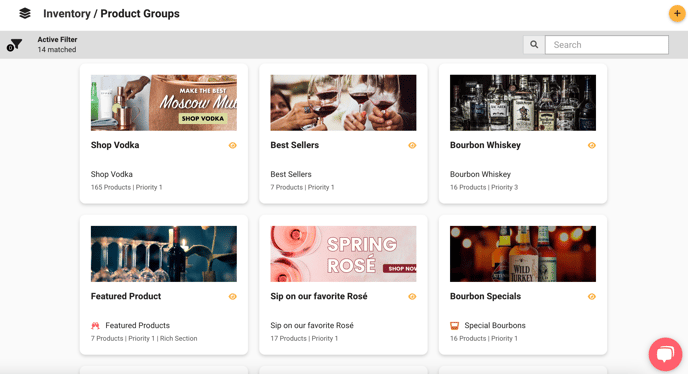Click the Inventory / Product Groups heading
Image resolution: width=688 pixels, height=374 pixels.
111,14
